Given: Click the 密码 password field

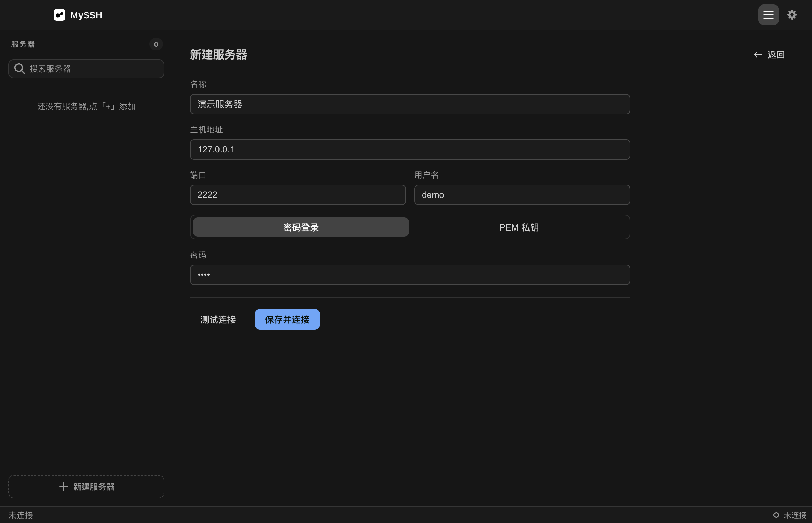Looking at the screenshot, I should [x=410, y=275].
